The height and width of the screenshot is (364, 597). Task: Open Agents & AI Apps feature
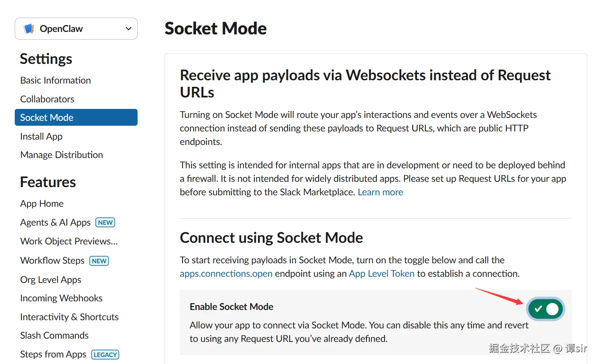pos(56,222)
